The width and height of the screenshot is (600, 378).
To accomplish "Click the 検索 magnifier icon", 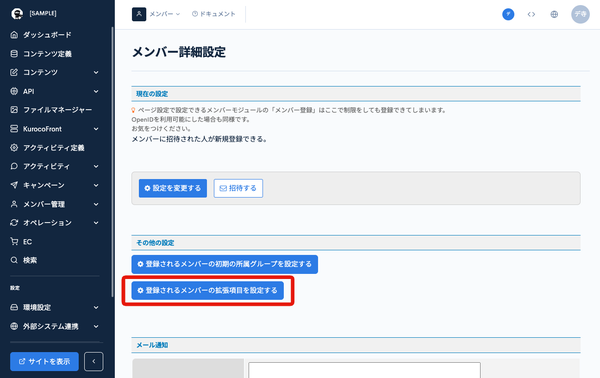I will [14, 260].
